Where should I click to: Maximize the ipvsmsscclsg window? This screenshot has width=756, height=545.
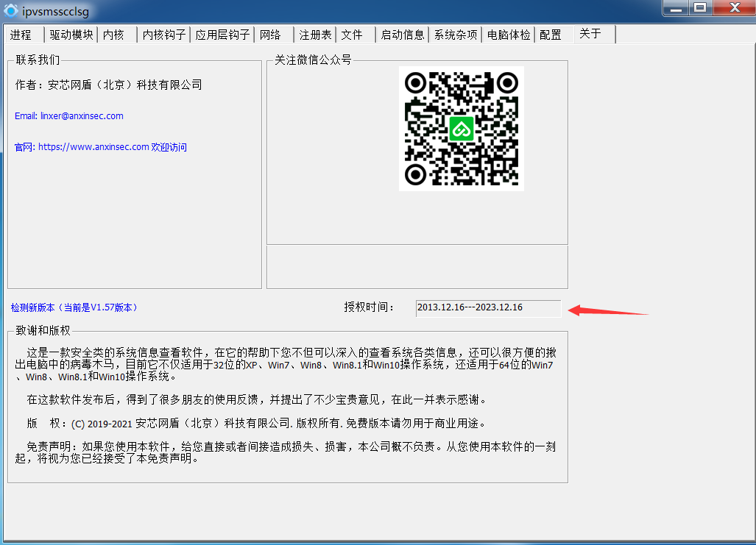[700, 8]
